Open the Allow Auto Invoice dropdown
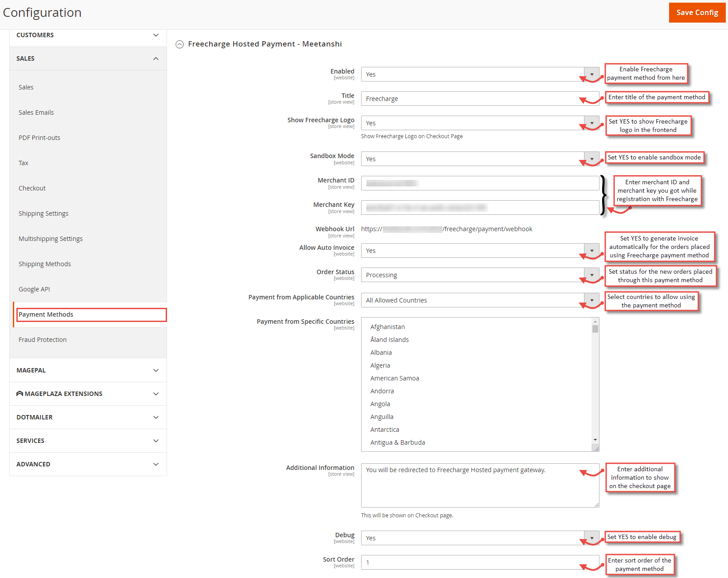728x578 pixels. coord(480,251)
